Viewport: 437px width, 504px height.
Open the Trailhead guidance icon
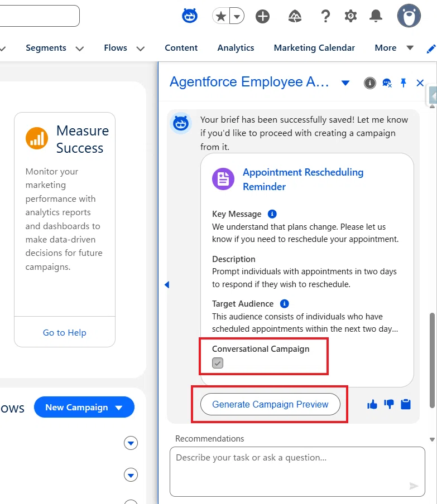(295, 16)
